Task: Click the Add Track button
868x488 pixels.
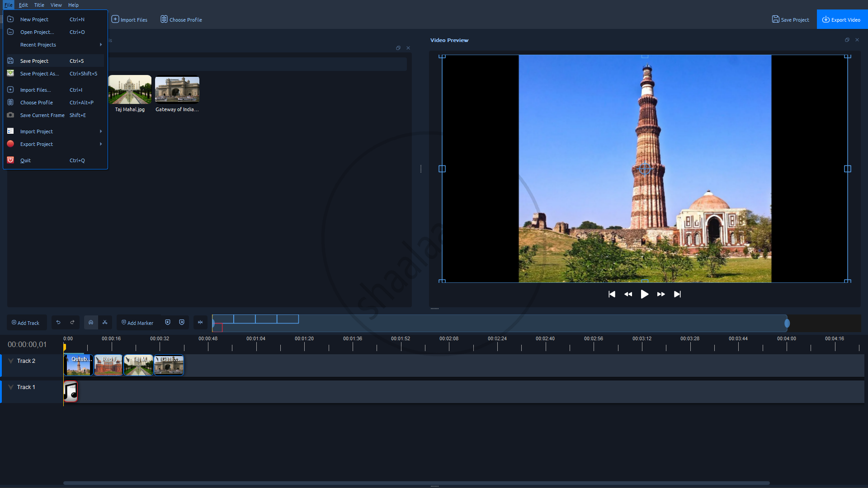Action: 26,323
